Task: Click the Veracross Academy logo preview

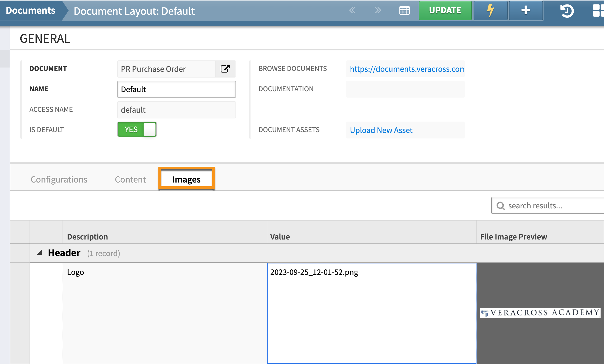Action: [x=541, y=313]
